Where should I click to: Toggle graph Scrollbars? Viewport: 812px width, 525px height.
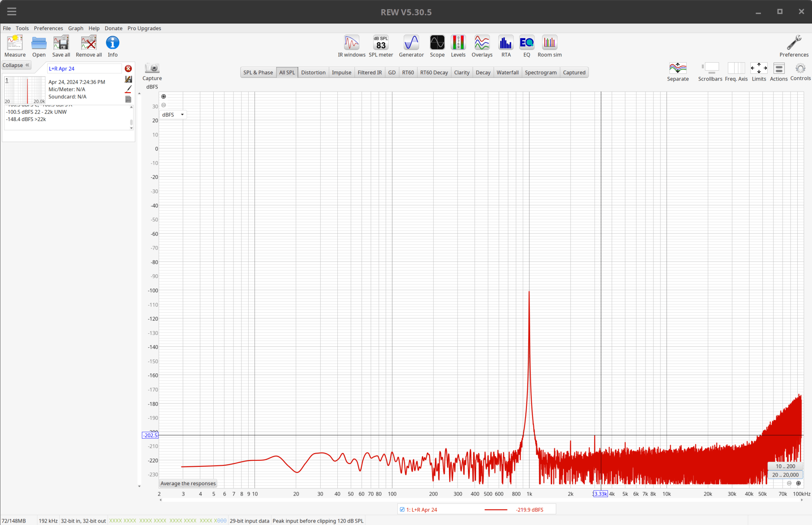point(710,72)
